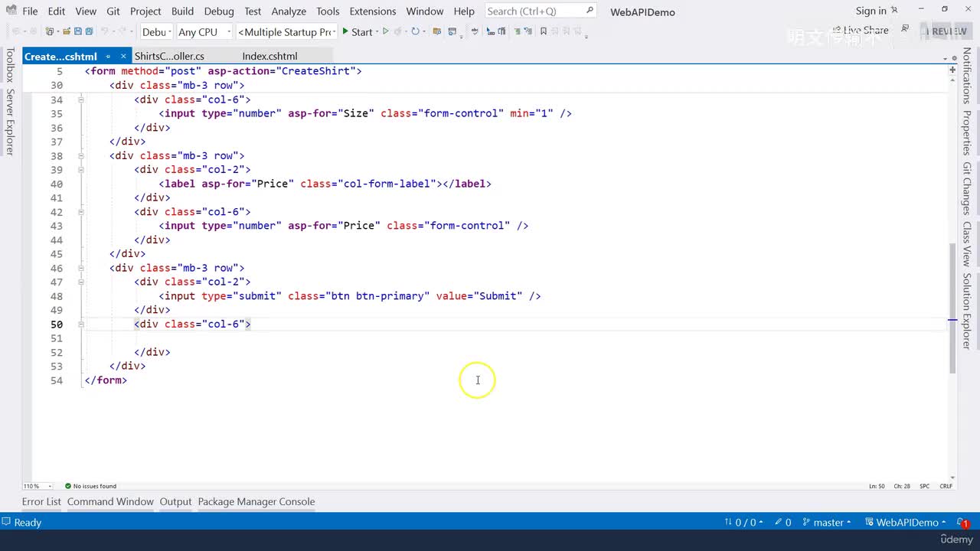Open the Git menu
980x551 pixels.
coord(113,11)
